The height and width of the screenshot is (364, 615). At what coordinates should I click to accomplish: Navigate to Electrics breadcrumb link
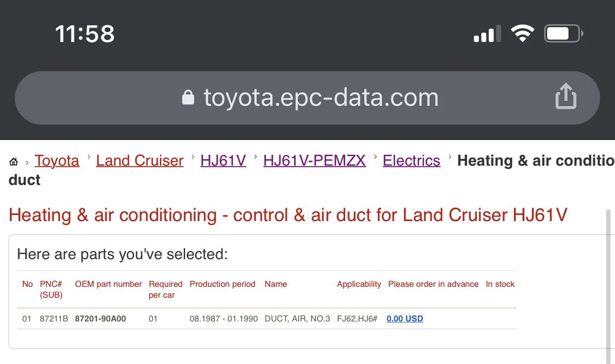tap(411, 161)
